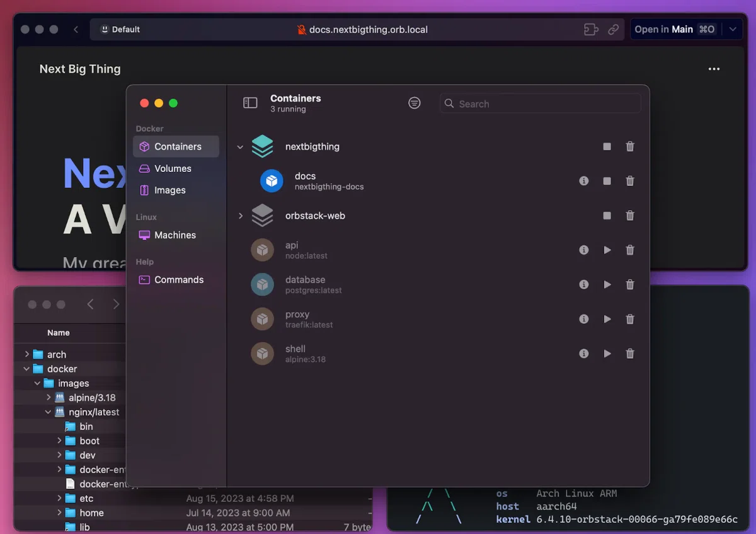Delete the shell container

click(630, 354)
